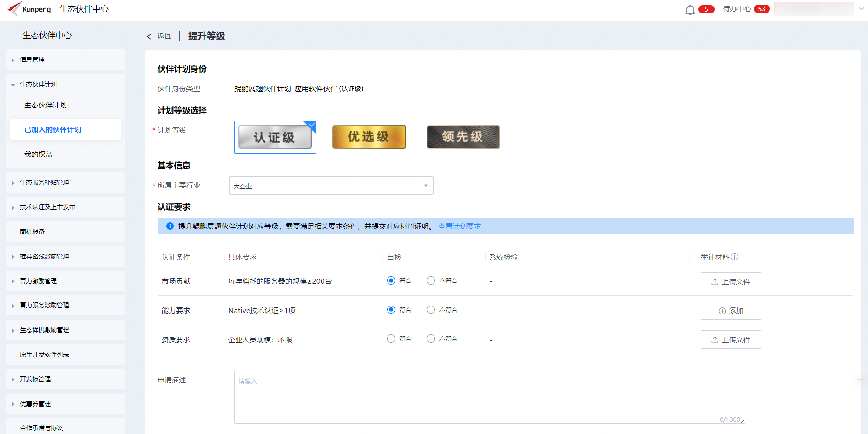Click the 企业人员规模：不限 requirement text

click(x=260, y=340)
